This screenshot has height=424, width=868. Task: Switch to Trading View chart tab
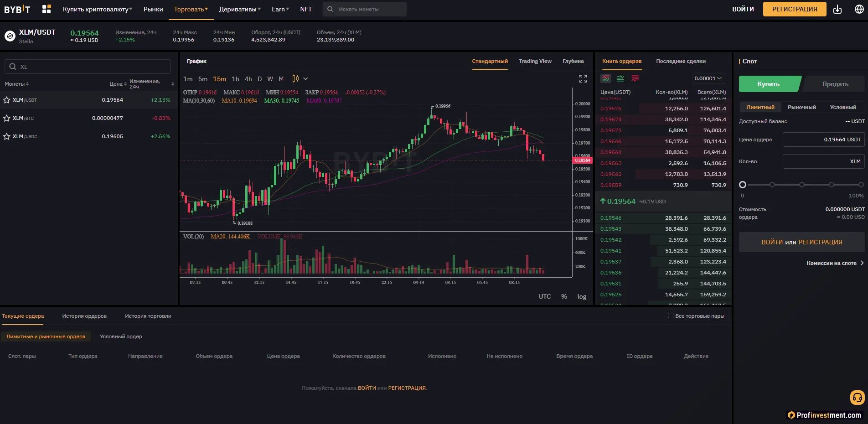(x=535, y=61)
